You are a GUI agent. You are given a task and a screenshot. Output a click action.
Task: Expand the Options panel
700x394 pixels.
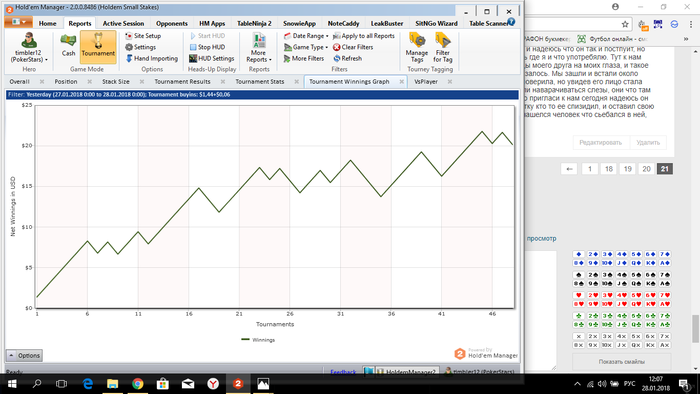[x=25, y=356]
